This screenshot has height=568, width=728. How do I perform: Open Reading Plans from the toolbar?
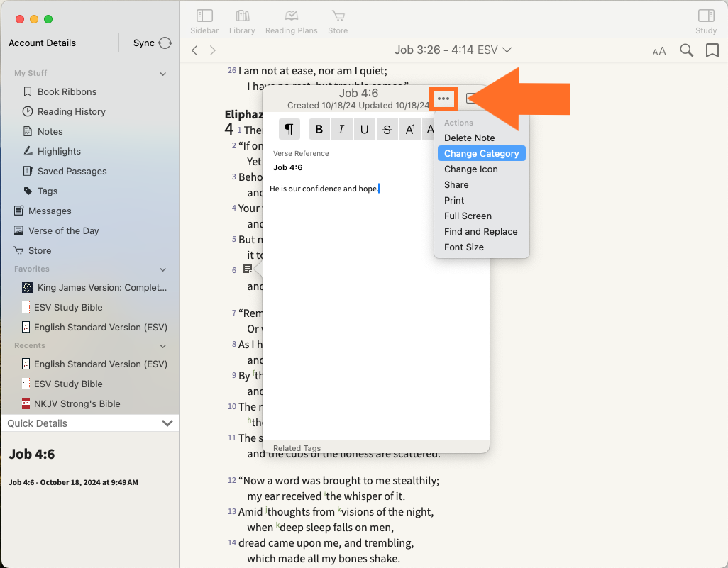[291, 21]
